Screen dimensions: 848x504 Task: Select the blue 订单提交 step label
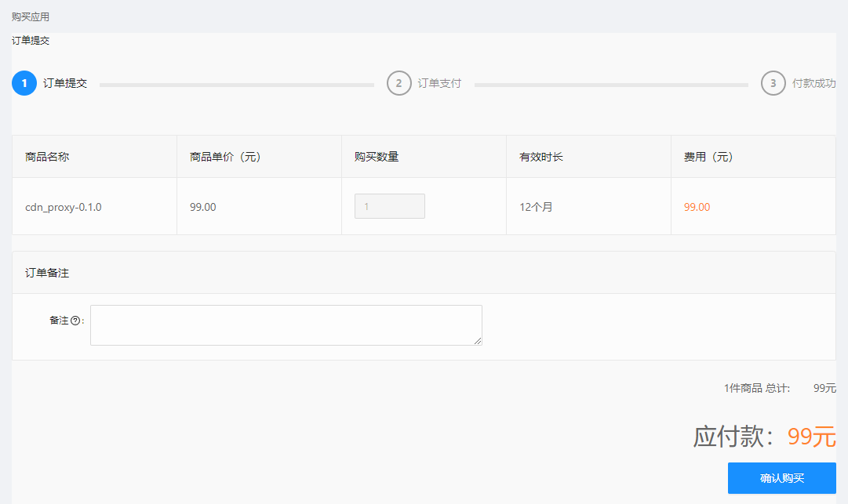click(x=65, y=83)
